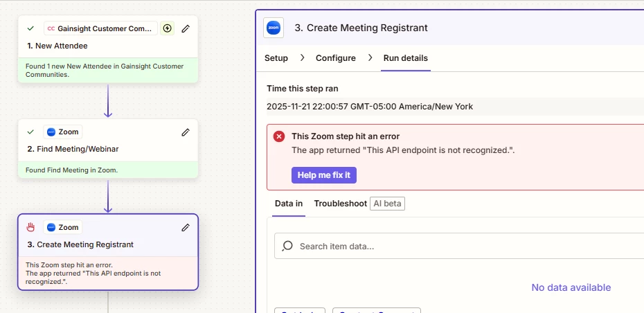Select the 3. Create Meeting Registrant step card title

(80, 244)
